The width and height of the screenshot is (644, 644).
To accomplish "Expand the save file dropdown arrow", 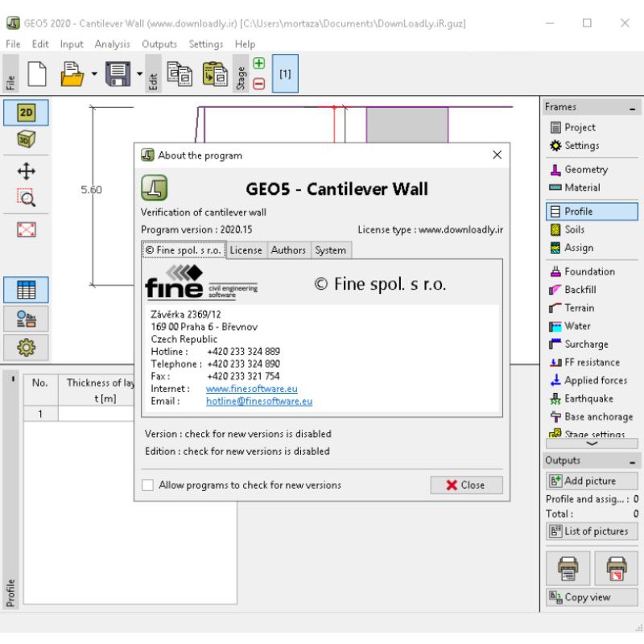I will [139, 74].
